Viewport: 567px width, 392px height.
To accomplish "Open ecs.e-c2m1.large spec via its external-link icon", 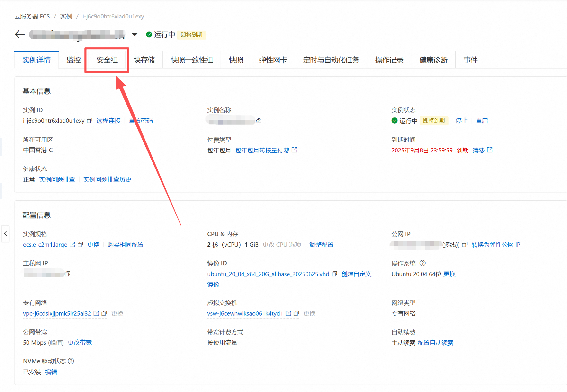I will [x=72, y=245].
